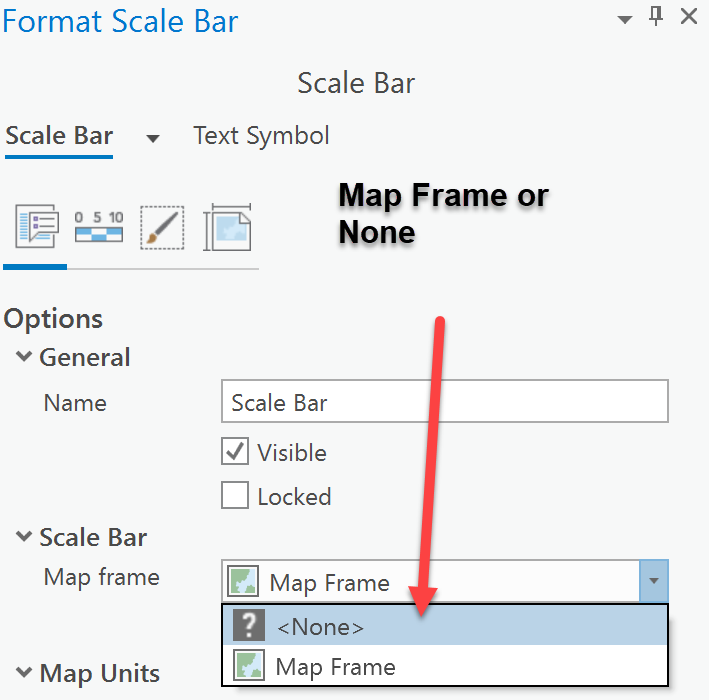This screenshot has width=709, height=700.
Task: Select the Properties scale bar icon
Action: (x=98, y=228)
